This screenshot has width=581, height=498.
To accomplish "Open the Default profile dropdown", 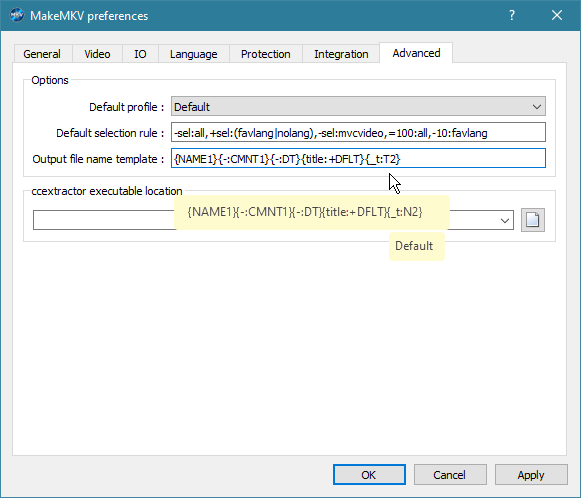I will coord(358,107).
